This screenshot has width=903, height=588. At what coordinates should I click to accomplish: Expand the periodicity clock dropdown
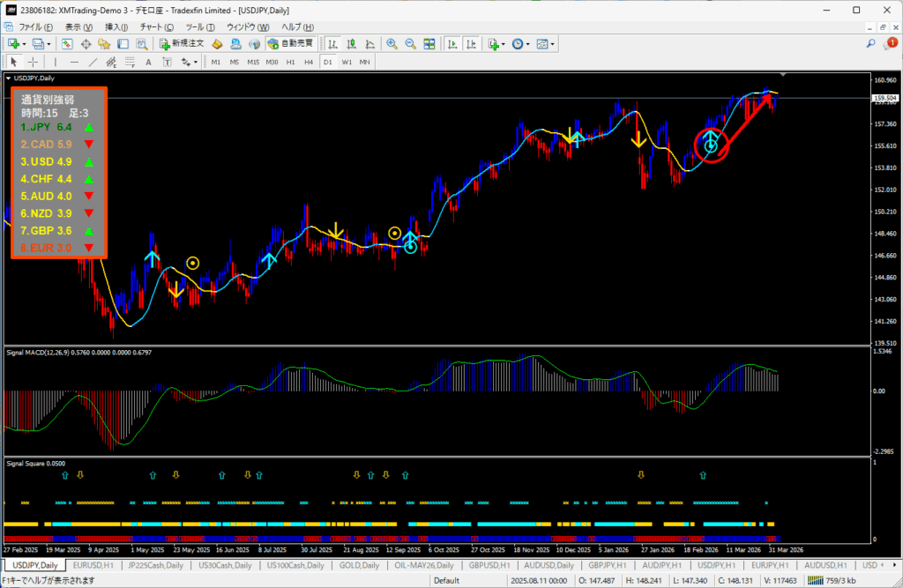point(527,43)
